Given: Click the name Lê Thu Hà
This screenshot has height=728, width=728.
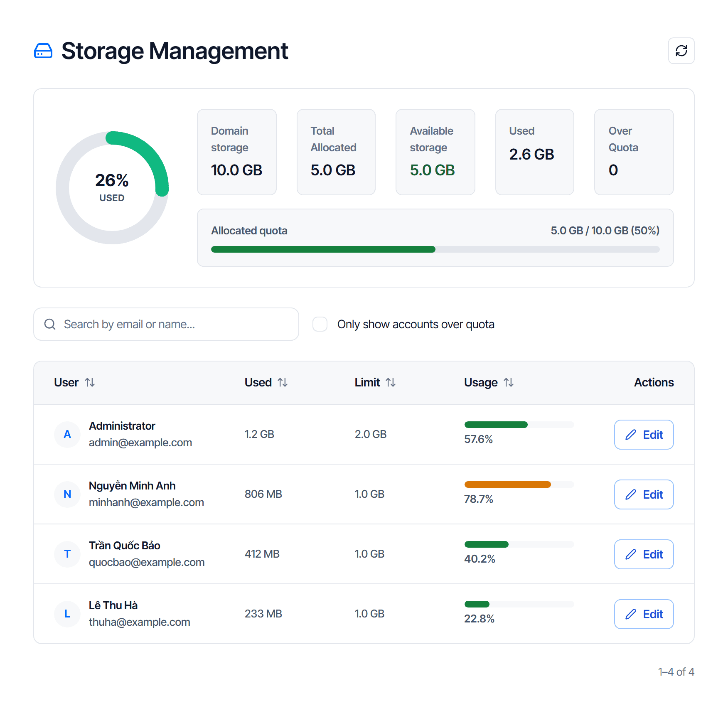Looking at the screenshot, I should pos(113,605).
